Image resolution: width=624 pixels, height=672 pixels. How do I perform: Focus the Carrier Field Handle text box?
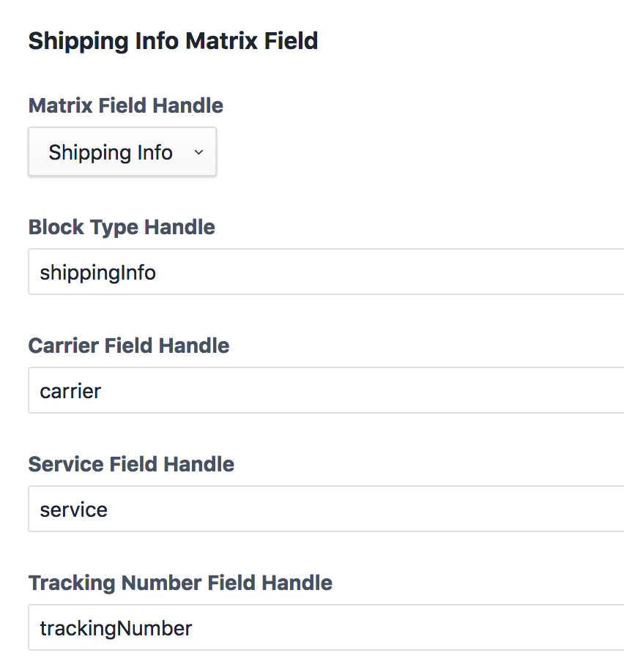[326, 391]
